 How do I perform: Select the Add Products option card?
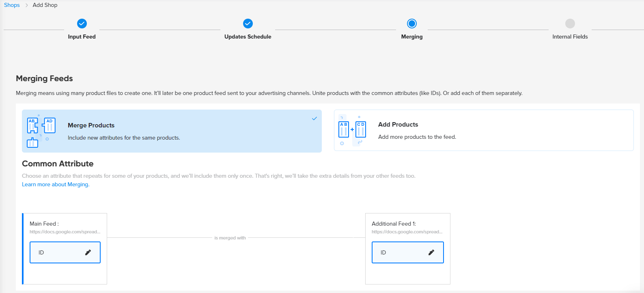(484, 130)
